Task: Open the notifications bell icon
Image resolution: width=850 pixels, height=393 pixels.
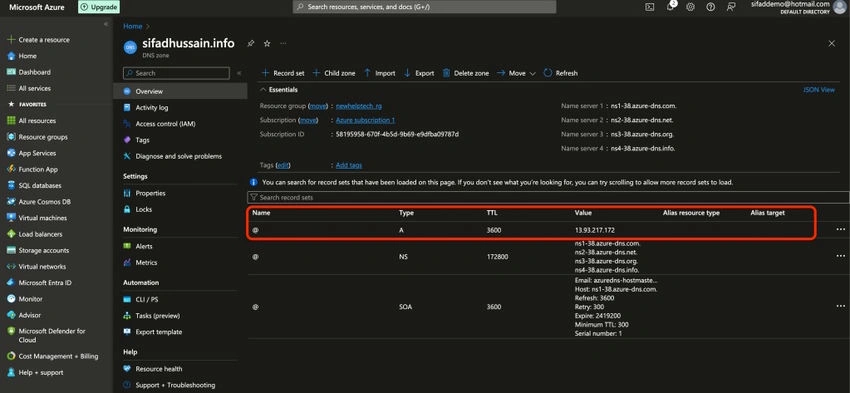Action: (671, 7)
